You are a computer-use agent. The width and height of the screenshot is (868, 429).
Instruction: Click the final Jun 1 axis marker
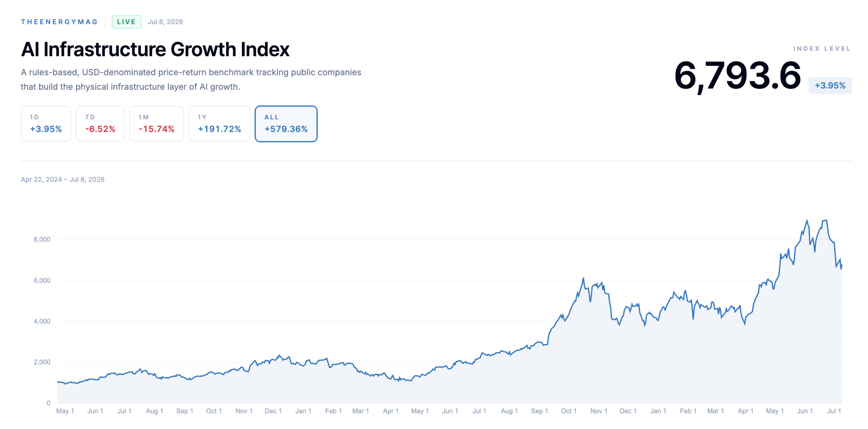pyautogui.click(x=804, y=411)
